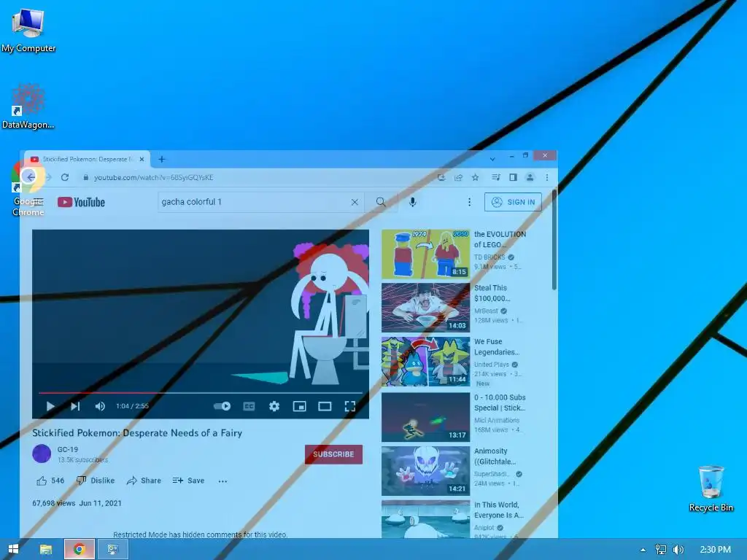The height and width of the screenshot is (560, 747).
Task: Like the video with 546 likes
Action: coord(50,481)
